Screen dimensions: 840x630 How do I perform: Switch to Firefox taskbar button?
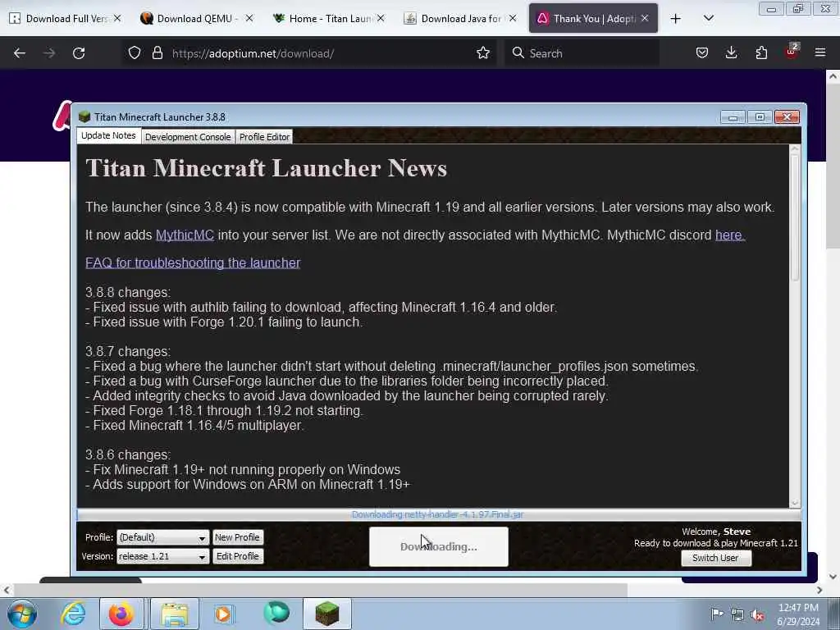click(x=121, y=614)
